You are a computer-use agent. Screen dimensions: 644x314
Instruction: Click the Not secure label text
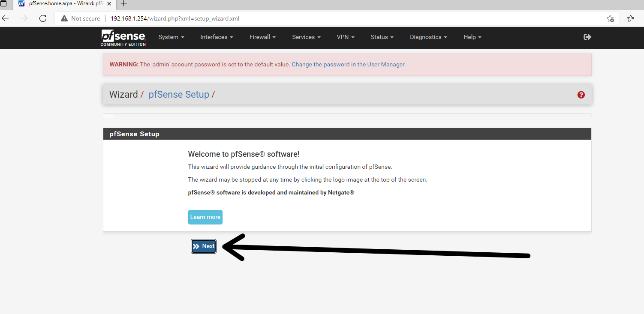pyautogui.click(x=86, y=18)
